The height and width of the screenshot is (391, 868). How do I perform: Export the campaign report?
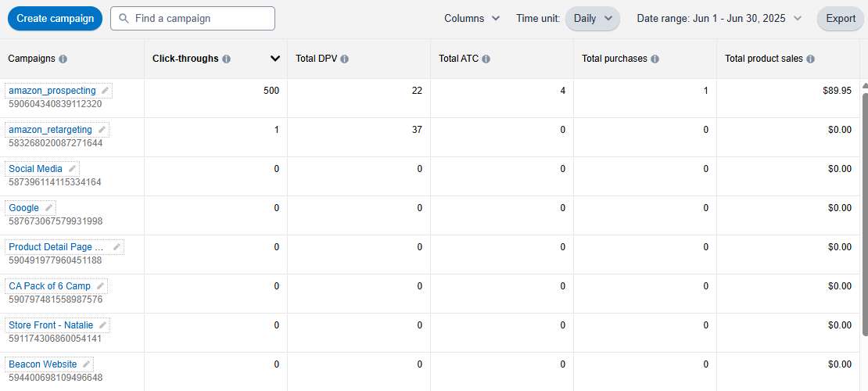(841, 19)
